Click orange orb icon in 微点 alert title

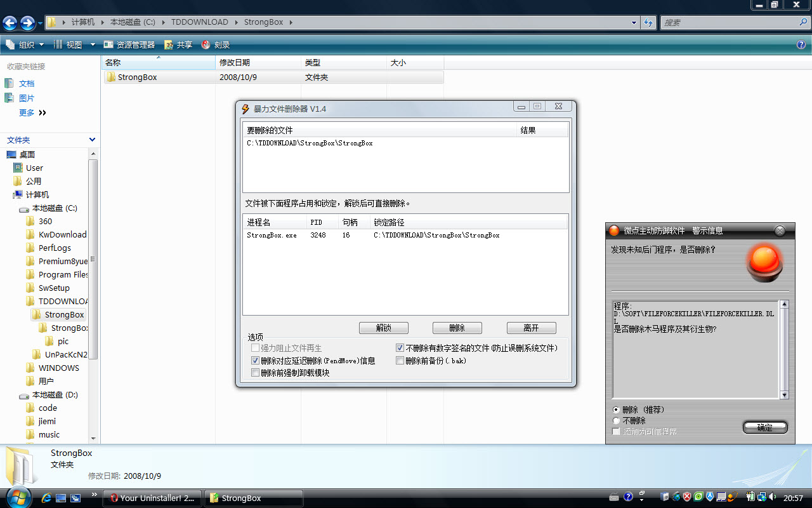click(613, 231)
